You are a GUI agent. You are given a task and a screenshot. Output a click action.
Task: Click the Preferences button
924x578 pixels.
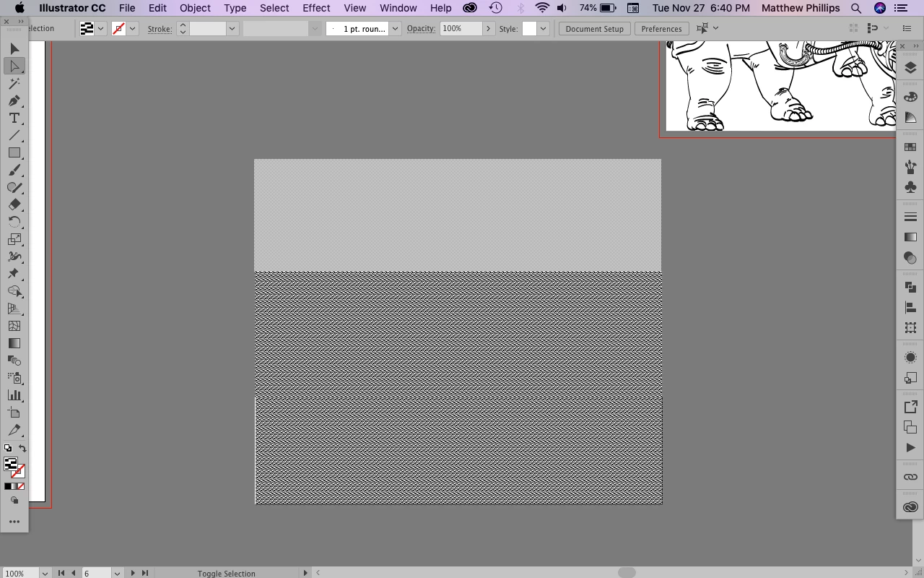[x=661, y=28]
